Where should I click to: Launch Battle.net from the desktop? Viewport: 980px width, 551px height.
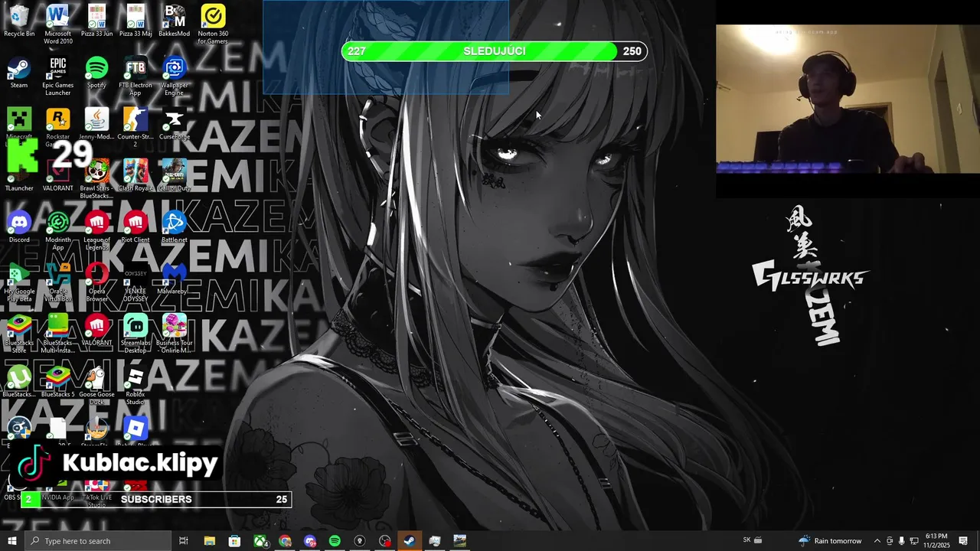click(175, 227)
